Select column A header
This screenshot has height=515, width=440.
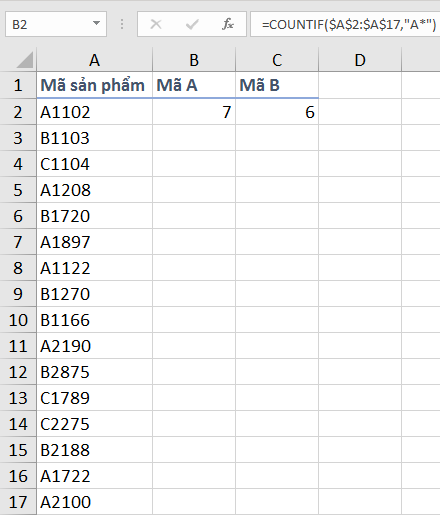[x=94, y=60]
